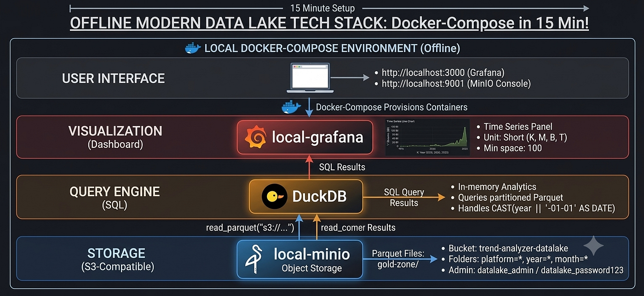Select the DuckDB box
644x296 pixels.
point(306,197)
